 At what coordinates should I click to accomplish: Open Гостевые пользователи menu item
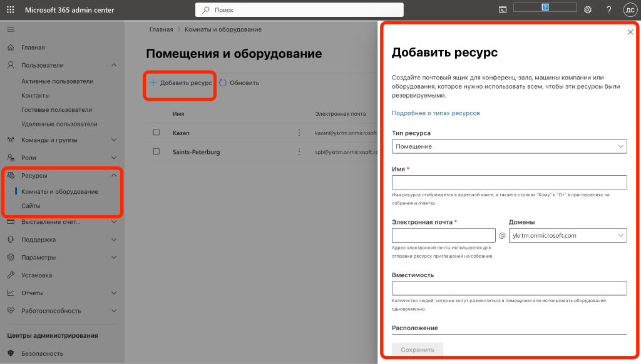coord(56,110)
